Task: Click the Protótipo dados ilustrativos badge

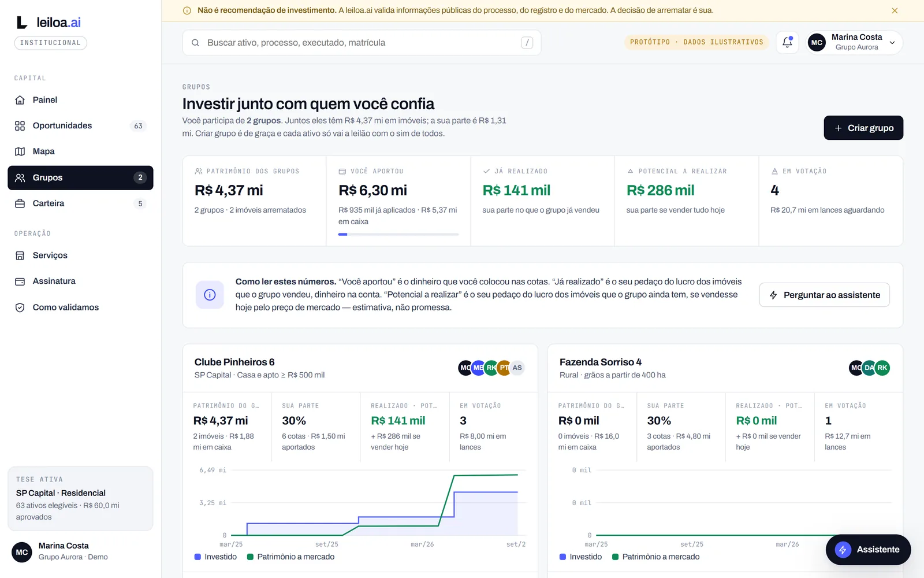Action: pyautogui.click(x=696, y=42)
